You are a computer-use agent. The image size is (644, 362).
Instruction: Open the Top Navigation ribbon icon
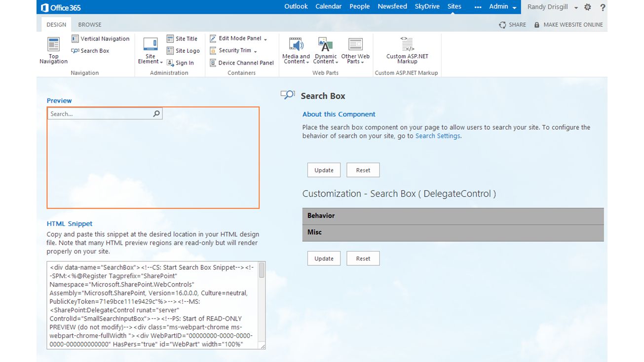pyautogui.click(x=53, y=50)
